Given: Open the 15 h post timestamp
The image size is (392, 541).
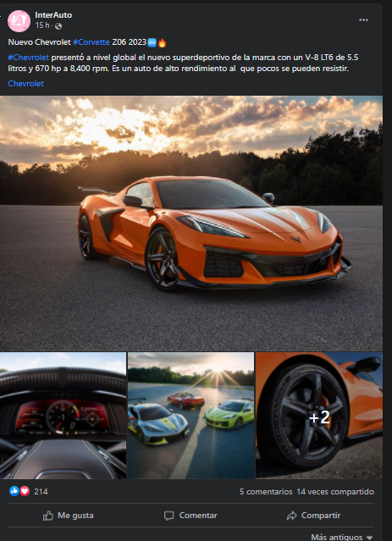Looking at the screenshot, I should (42, 25).
